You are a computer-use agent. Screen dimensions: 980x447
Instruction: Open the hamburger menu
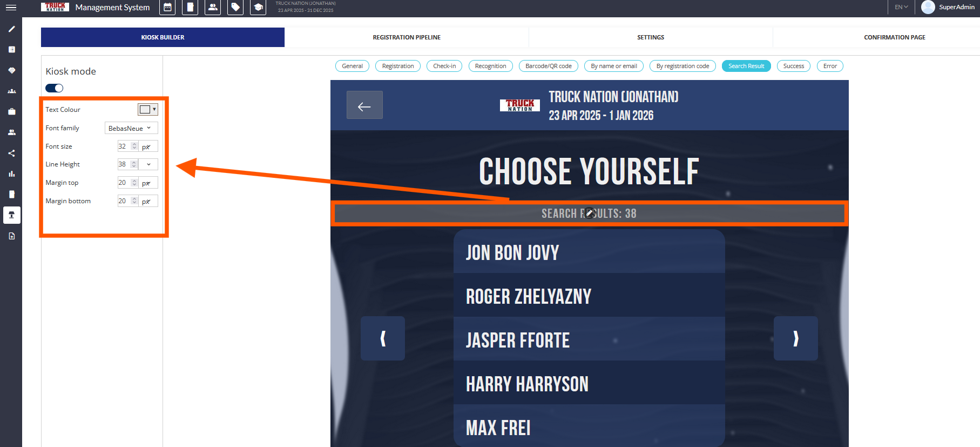pyautogui.click(x=11, y=8)
